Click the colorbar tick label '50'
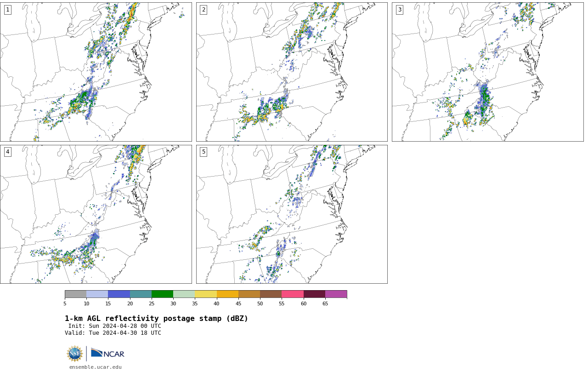 tap(260, 303)
